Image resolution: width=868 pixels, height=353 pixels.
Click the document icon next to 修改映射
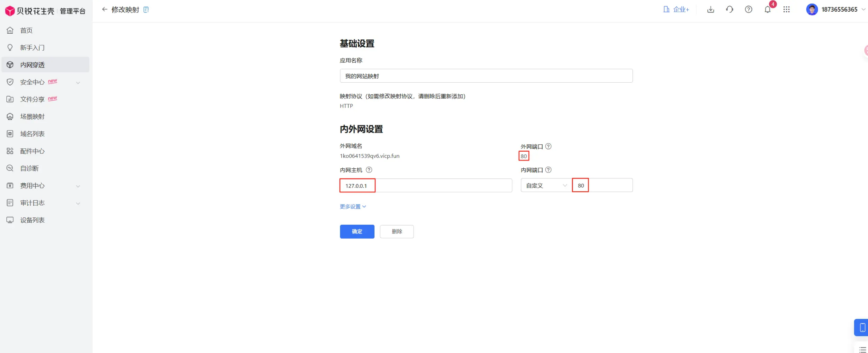(x=146, y=10)
